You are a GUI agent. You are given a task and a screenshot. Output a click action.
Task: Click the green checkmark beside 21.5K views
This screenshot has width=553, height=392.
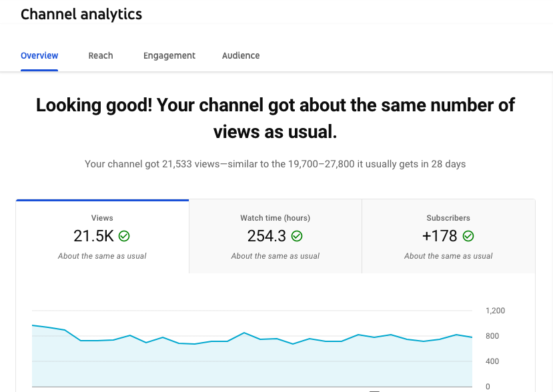124,236
